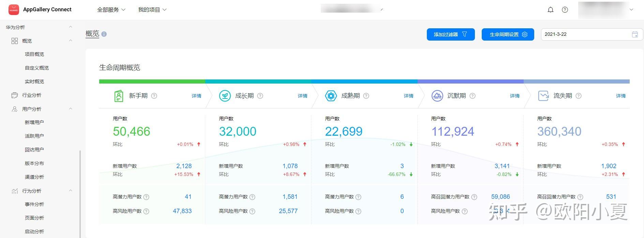Open 启动分析 in sidebar
The image size is (644, 238).
pos(34,232)
